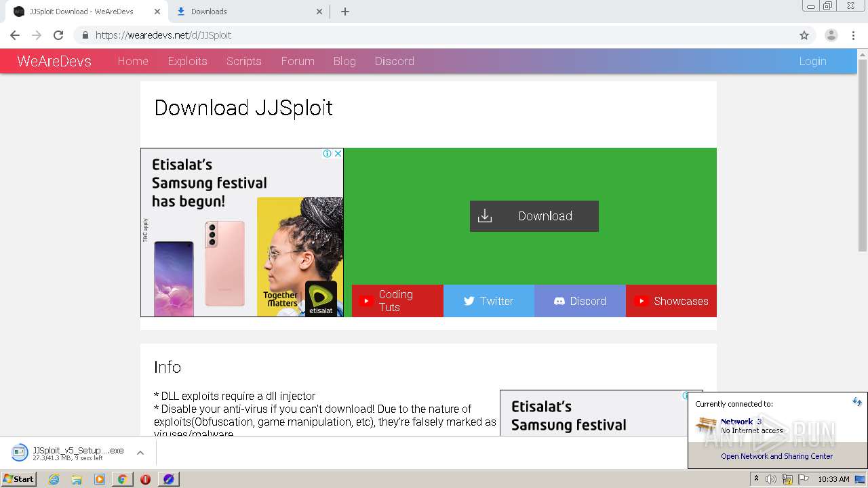
Task: Click the Login link
Action: 812,61
